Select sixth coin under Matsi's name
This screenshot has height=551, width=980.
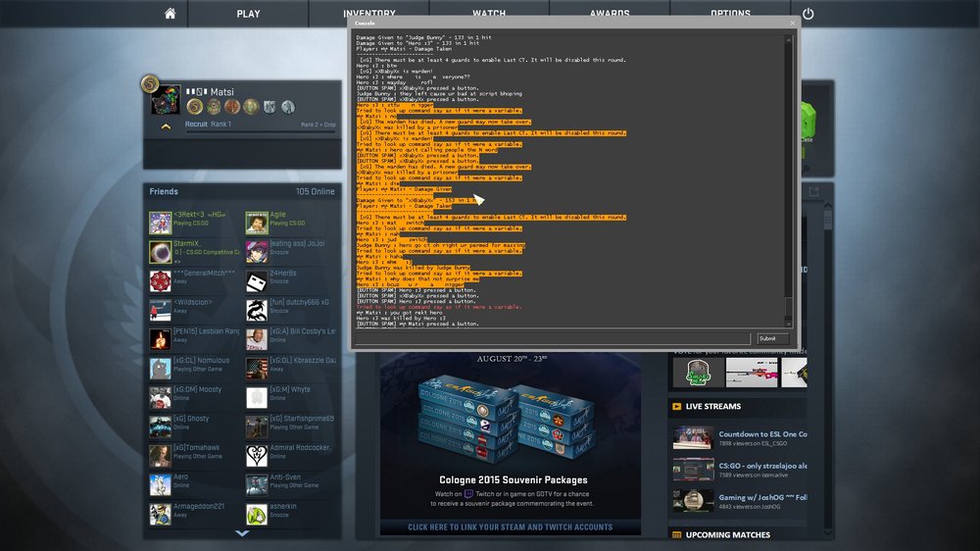pos(288,107)
